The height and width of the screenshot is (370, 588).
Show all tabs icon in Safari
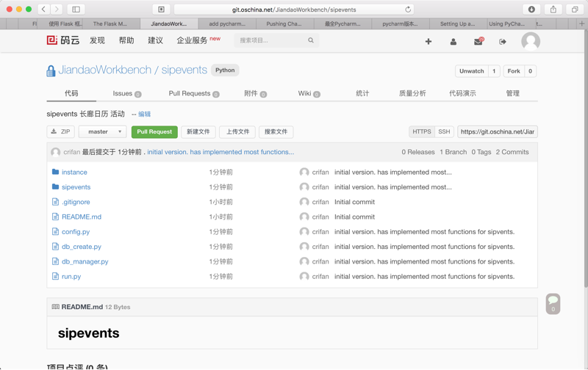click(x=575, y=10)
